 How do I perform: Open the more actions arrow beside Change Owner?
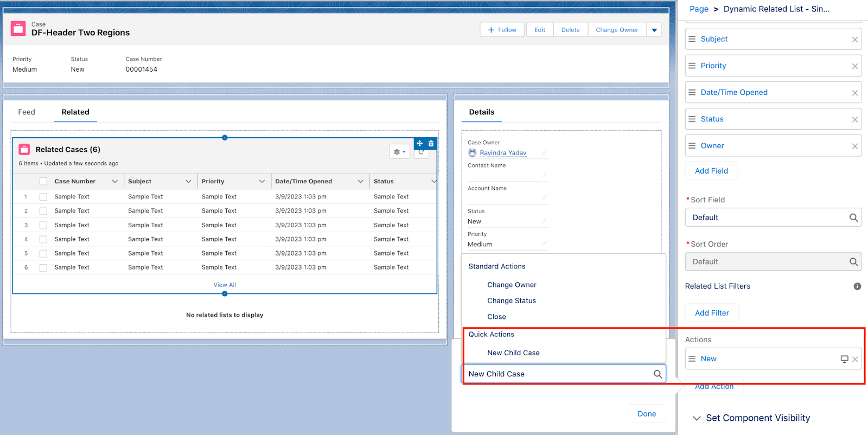coord(654,30)
